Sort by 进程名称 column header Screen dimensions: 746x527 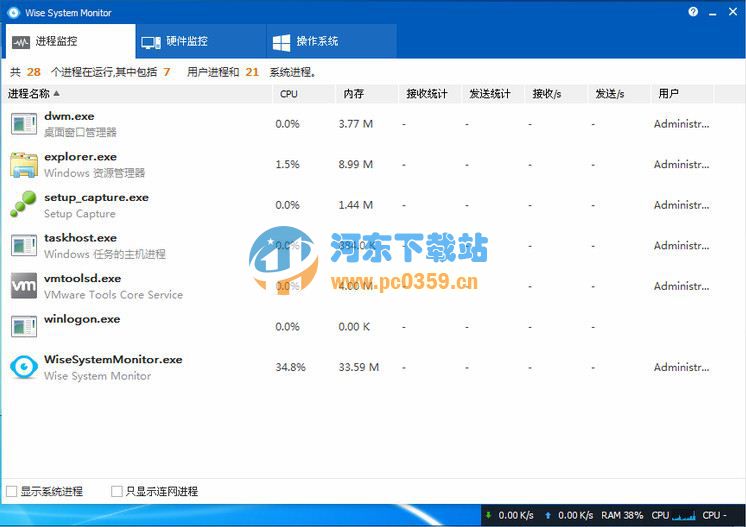coord(137,94)
